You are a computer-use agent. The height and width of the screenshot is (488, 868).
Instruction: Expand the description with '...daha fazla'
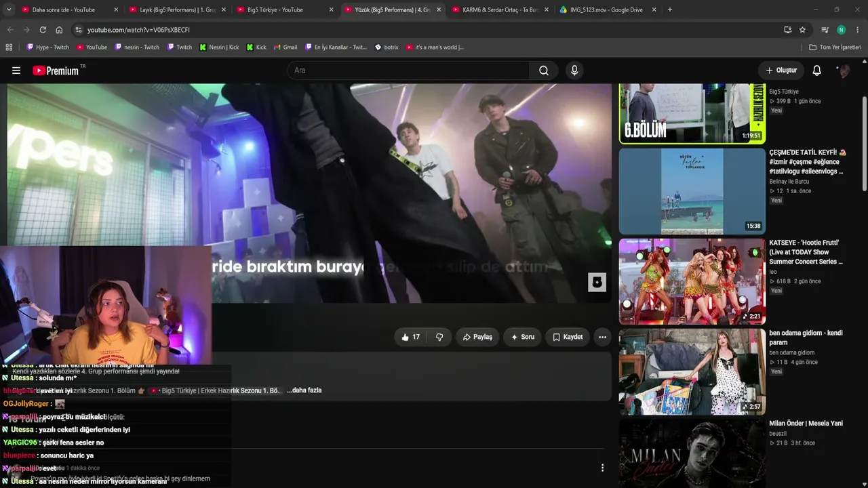pos(304,390)
